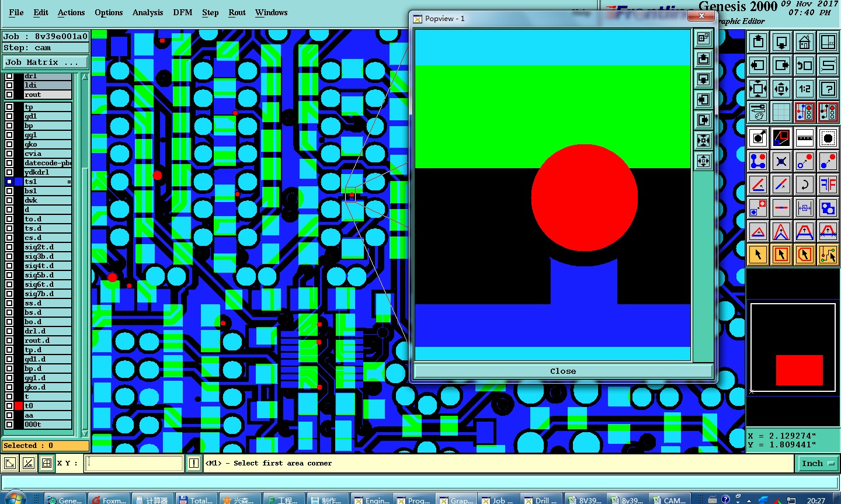Click the pink grid display icon

coord(781,112)
